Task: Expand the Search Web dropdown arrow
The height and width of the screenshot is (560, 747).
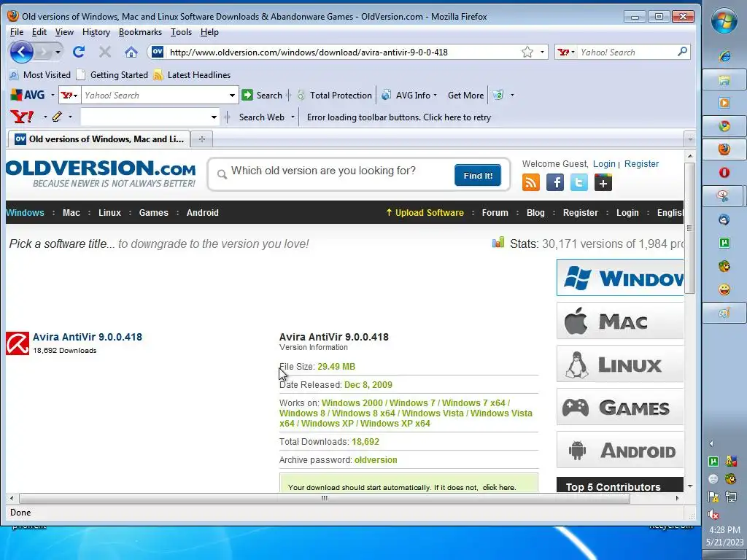Action: click(x=293, y=117)
